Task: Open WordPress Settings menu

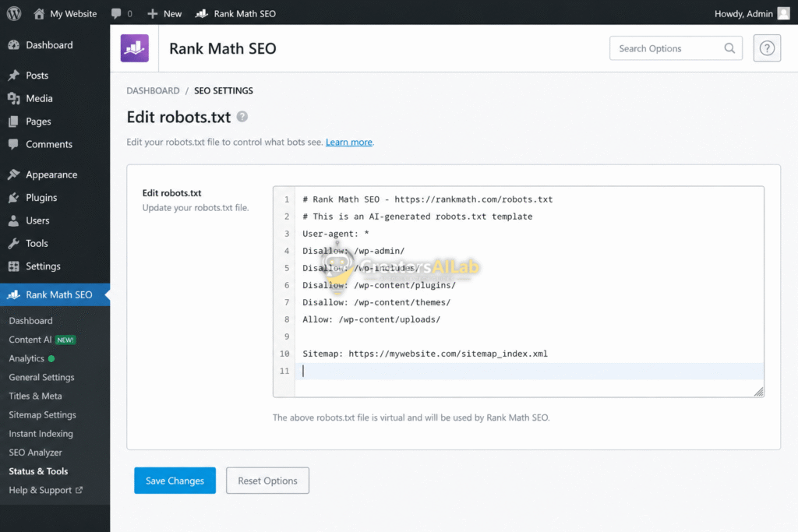Action: [43, 266]
